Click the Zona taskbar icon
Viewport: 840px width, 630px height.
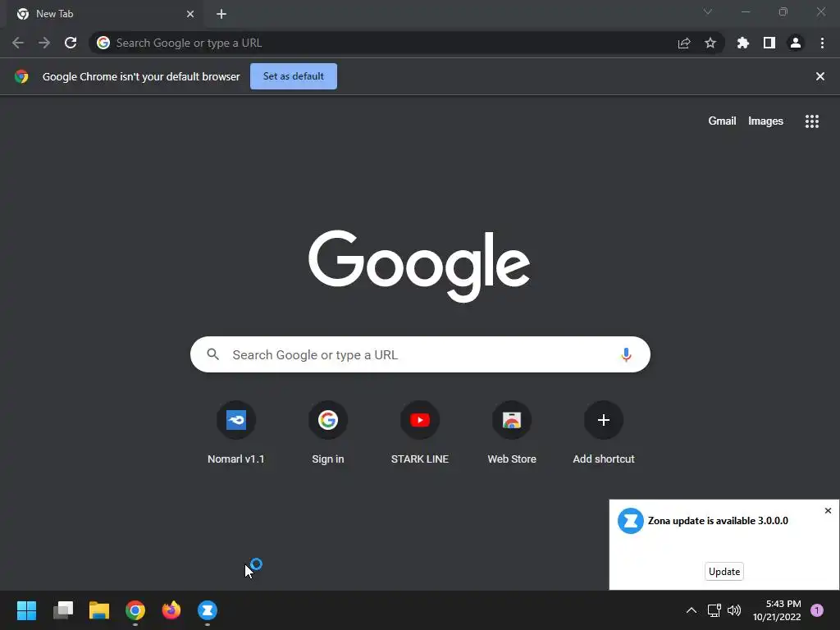coord(208,610)
